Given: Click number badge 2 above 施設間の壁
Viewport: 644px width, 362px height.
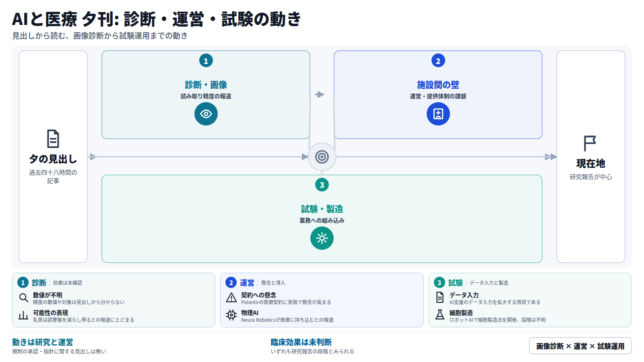Looking at the screenshot, I should 438,61.
